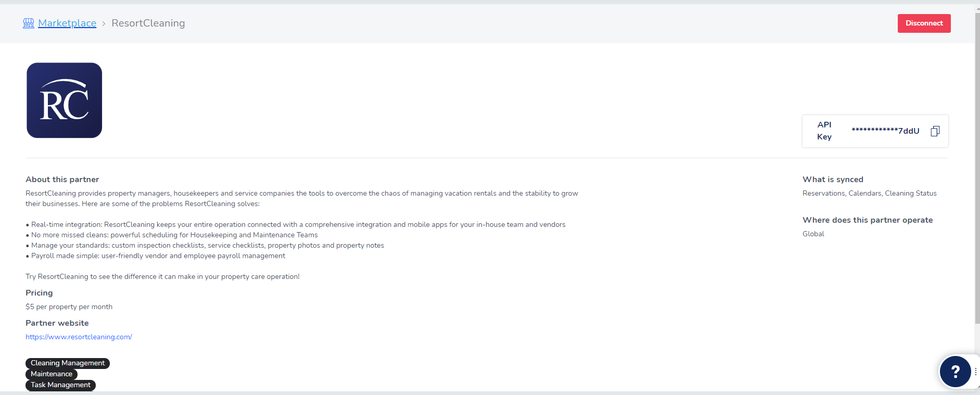Open the Marketplace breadcrumb link

(67, 23)
